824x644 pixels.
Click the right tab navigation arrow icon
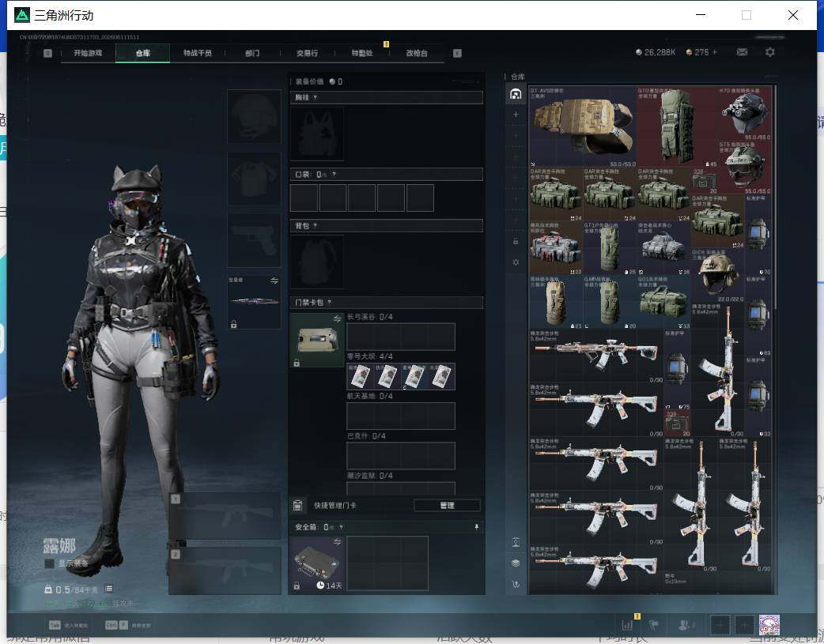click(457, 53)
